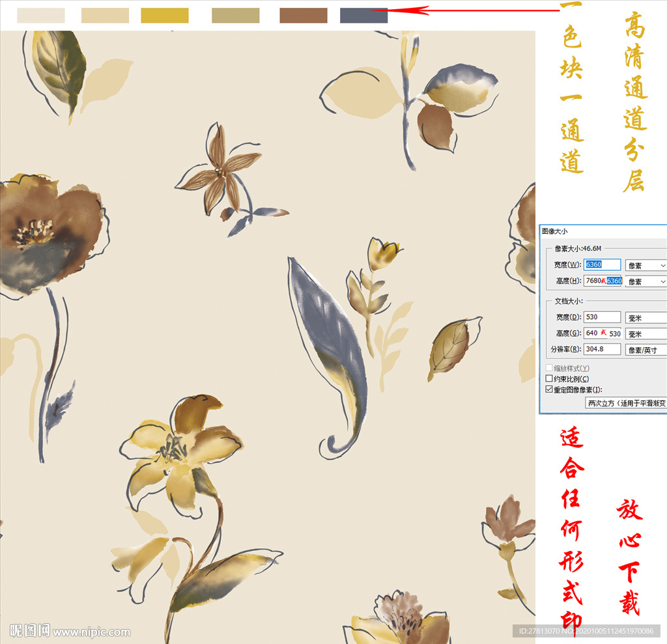Open the document height unit dropdown 毫米

[x=646, y=334]
